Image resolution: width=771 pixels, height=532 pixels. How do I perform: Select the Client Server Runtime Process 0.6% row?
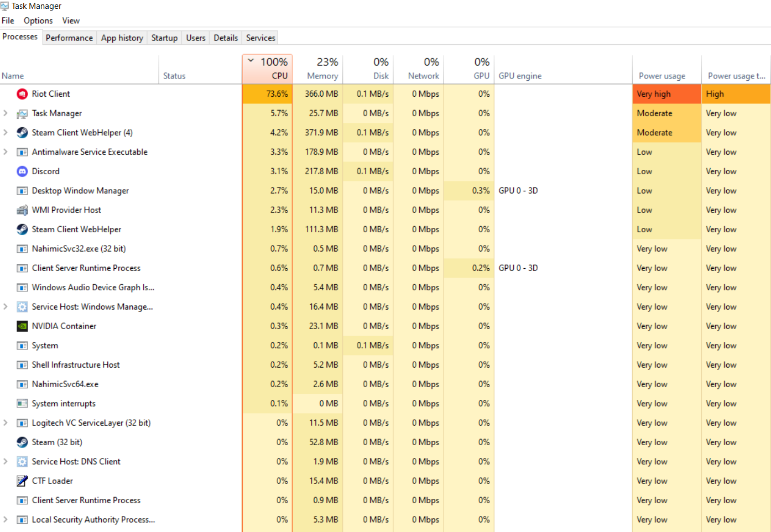pyautogui.click(x=385, y=268)
